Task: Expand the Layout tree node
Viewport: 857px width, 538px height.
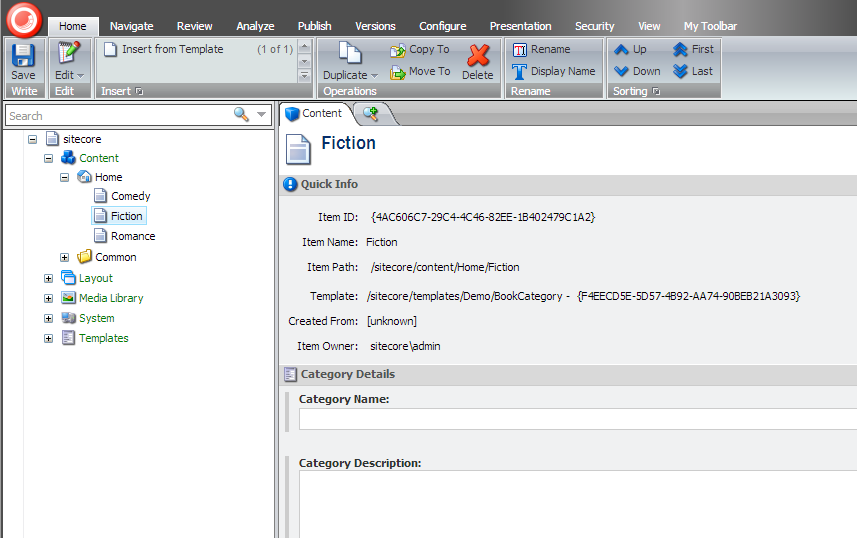Action: [49, 279]
